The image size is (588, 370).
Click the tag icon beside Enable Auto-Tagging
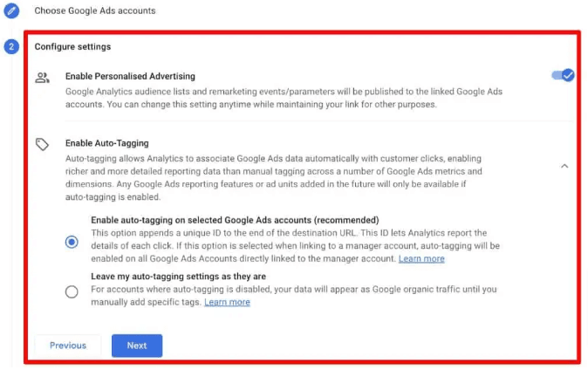(42, 144)
